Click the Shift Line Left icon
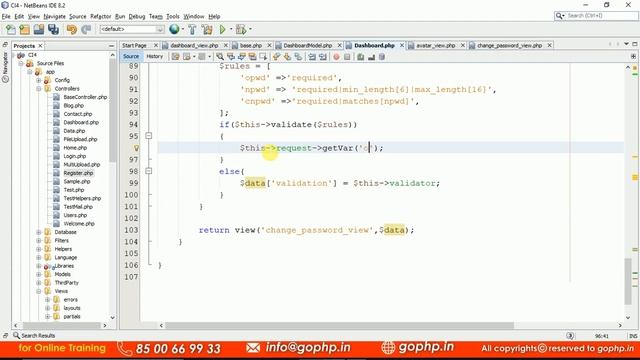640x360 pixels. [x=312, y=57]
